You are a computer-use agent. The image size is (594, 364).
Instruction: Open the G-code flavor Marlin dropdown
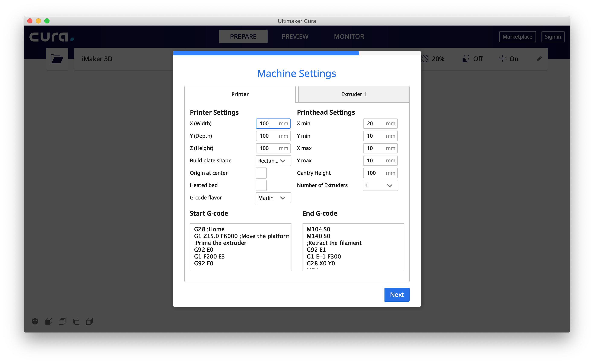pos(273,198)
